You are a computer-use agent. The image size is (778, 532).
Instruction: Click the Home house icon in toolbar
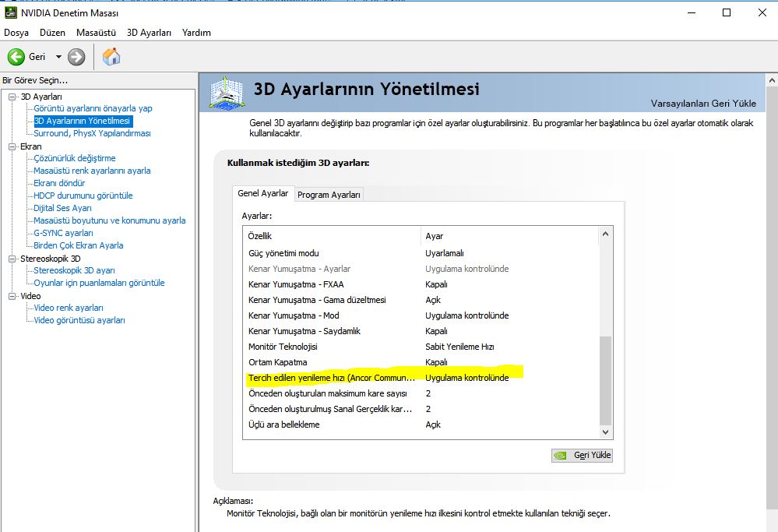coord(111,57)
